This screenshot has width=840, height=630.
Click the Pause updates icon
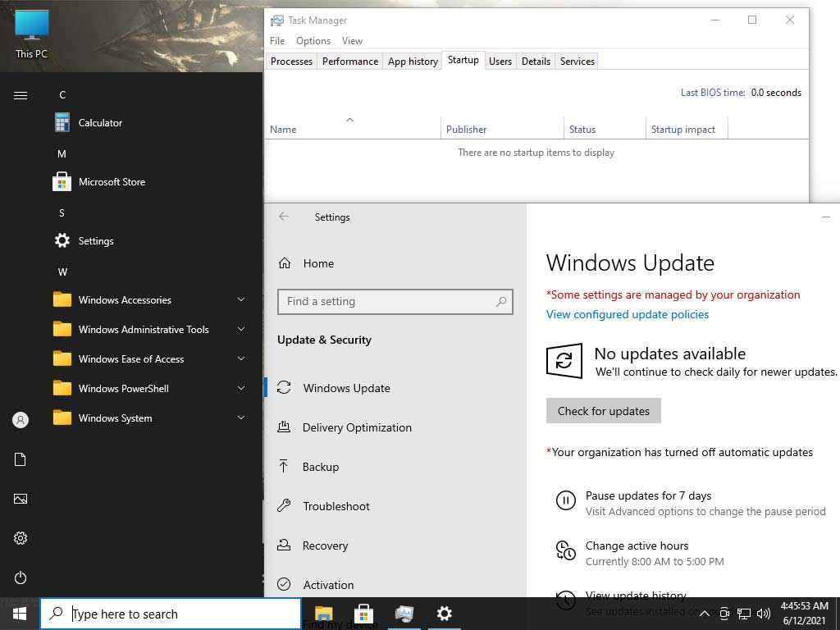tap(565, 500)
